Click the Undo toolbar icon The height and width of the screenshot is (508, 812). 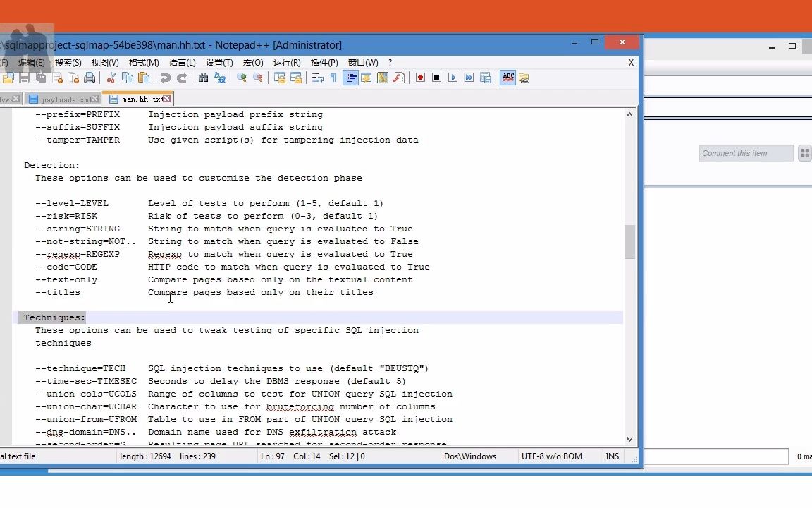[166, 78]
